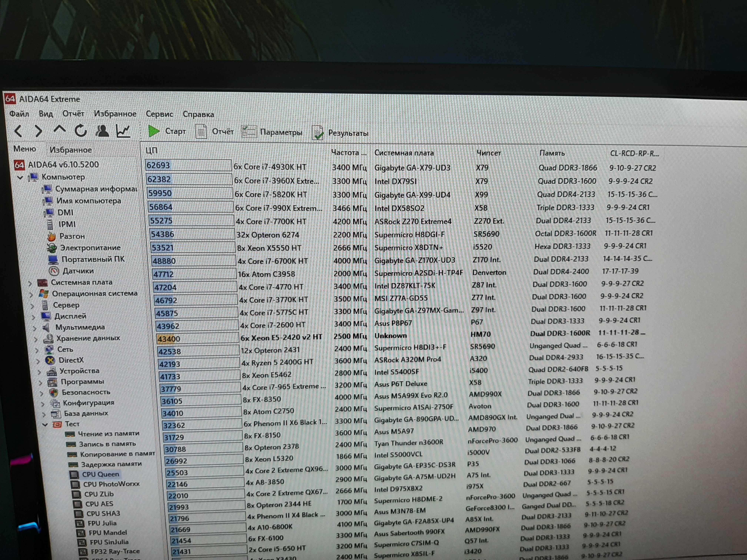Sort by CL-RCD-RP-R column header

(x=635, y=154)
